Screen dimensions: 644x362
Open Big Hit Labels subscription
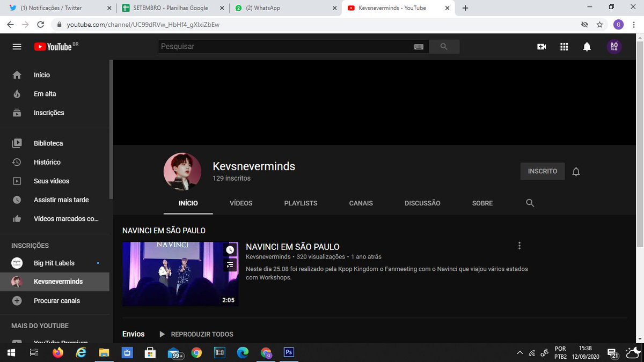pyautogui.click(x=55, y=263)
